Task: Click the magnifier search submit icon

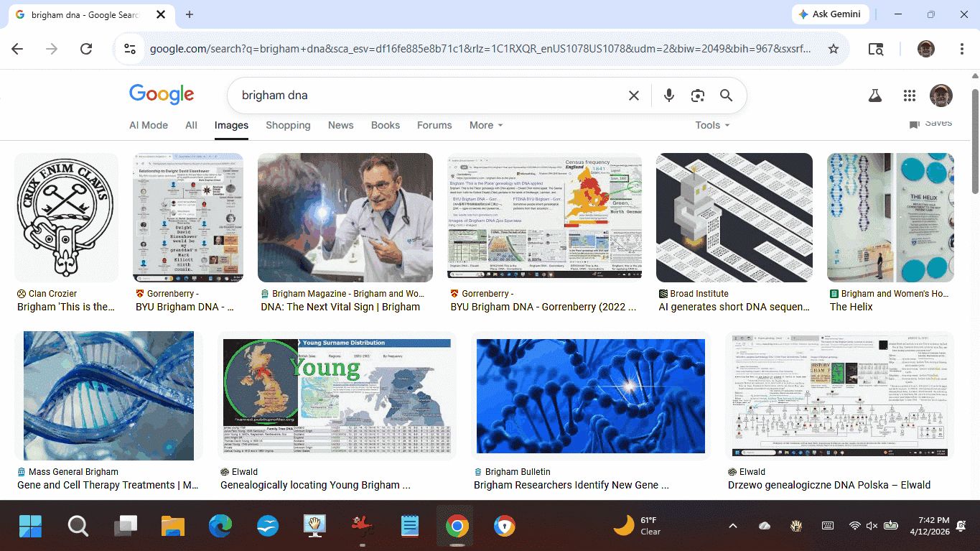Action: [x=726, y=96]
